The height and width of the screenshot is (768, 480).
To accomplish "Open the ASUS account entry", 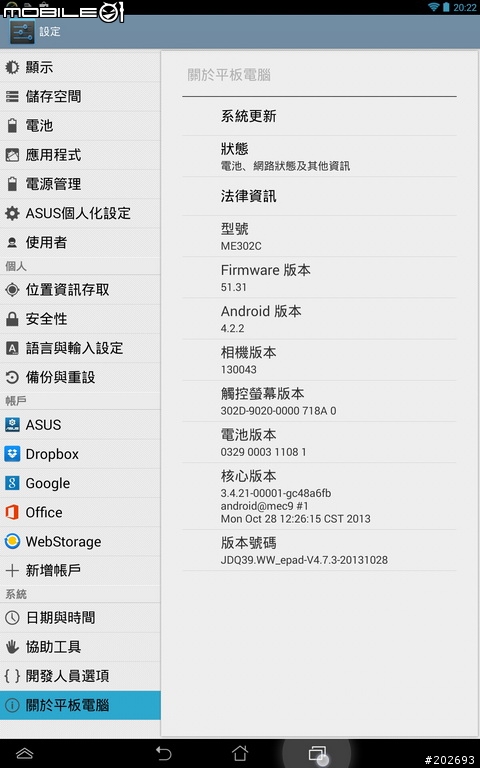I will pyautogui.click(x=80, y=425).
